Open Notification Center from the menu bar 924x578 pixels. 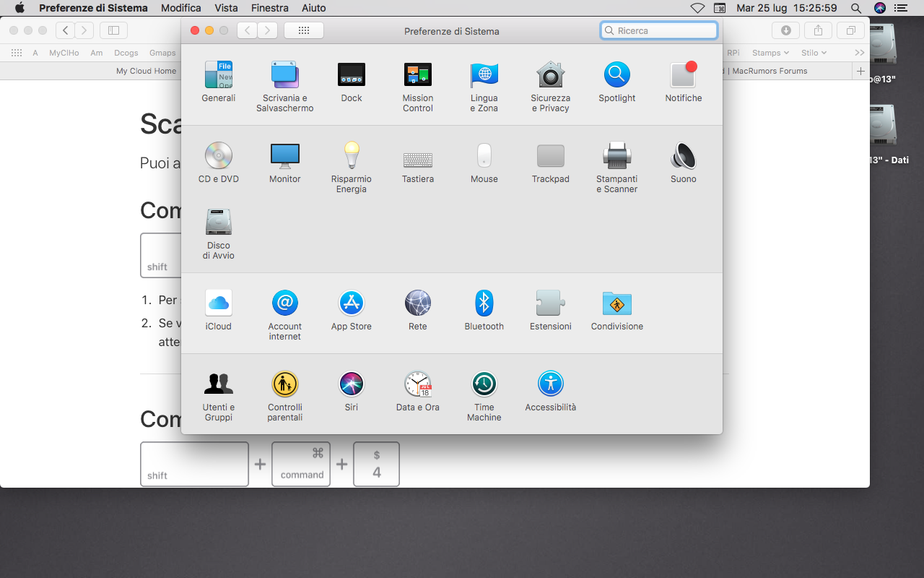coord(900,8)
